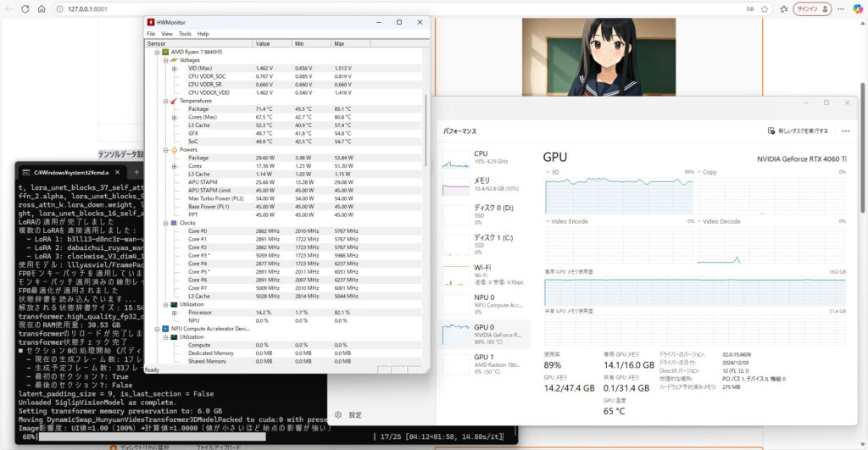Open the favorites list icon in browser

tap(784, 8)
